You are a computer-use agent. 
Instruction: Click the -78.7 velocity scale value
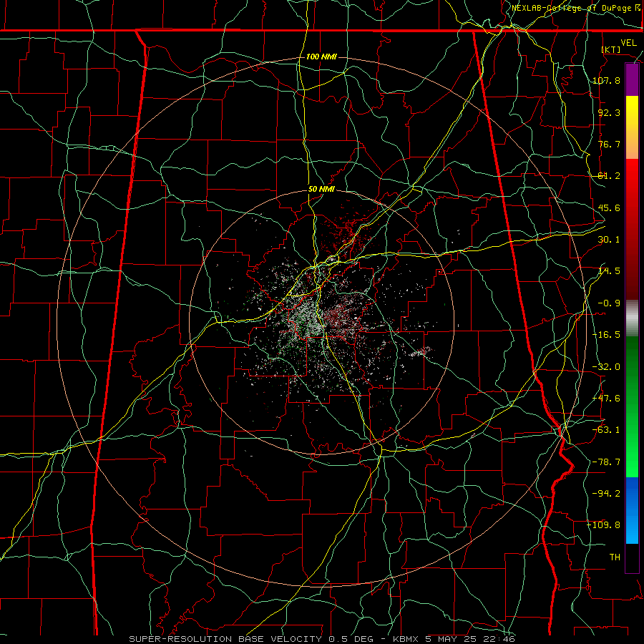pyautogui.click(x=607, y=462)
